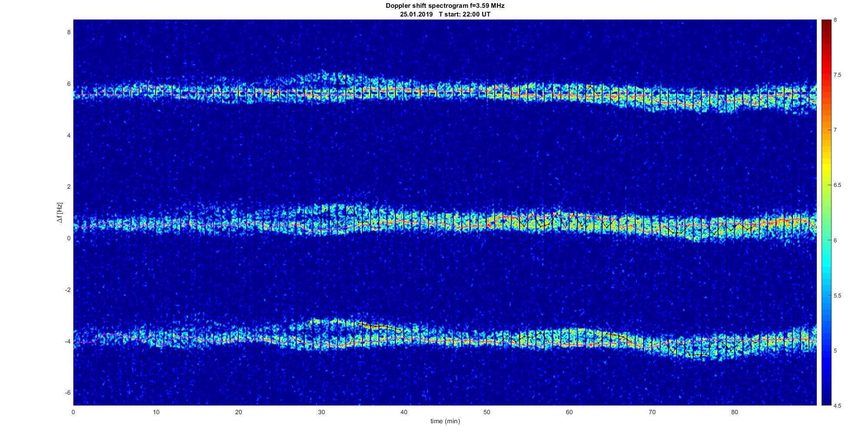Click the colorbar tick label '4.5'
This screenshot has width=868, height=435.
click(x=838, y=406)
